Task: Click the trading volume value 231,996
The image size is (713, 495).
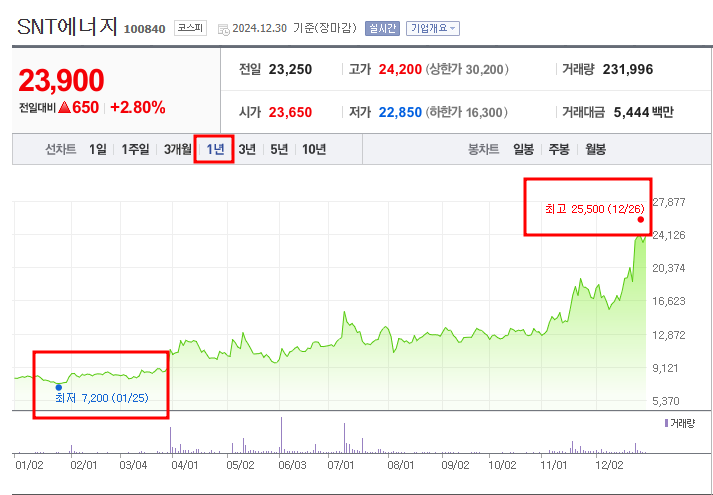Action: pyautogui.click(x=628, y=70)
